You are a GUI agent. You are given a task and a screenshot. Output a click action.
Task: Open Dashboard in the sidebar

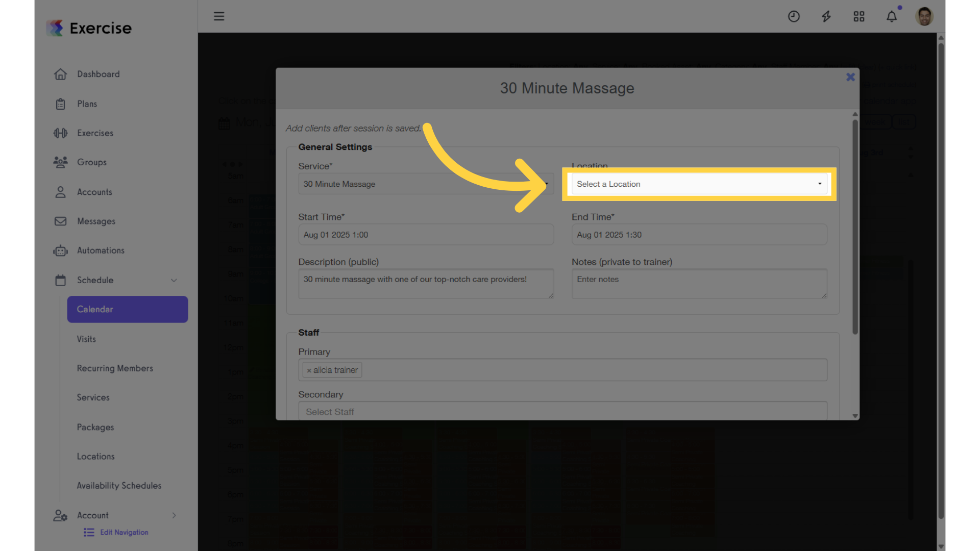click(x=98, y=74)
